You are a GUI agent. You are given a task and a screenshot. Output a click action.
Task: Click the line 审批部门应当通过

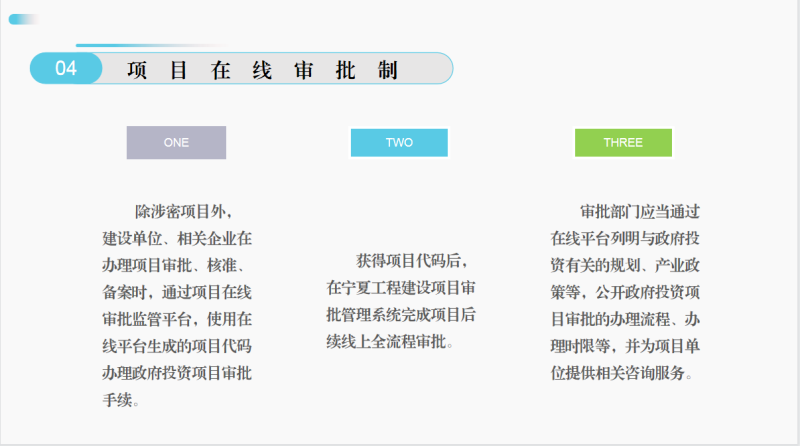tap(640, 212)
